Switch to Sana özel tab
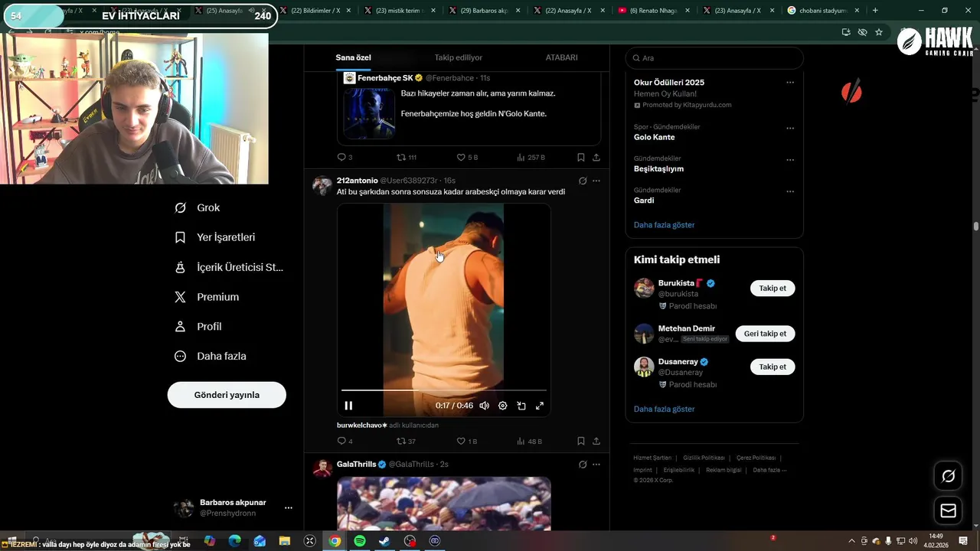The width and height of the screenshot is (980, 551). tap(353, 57)
